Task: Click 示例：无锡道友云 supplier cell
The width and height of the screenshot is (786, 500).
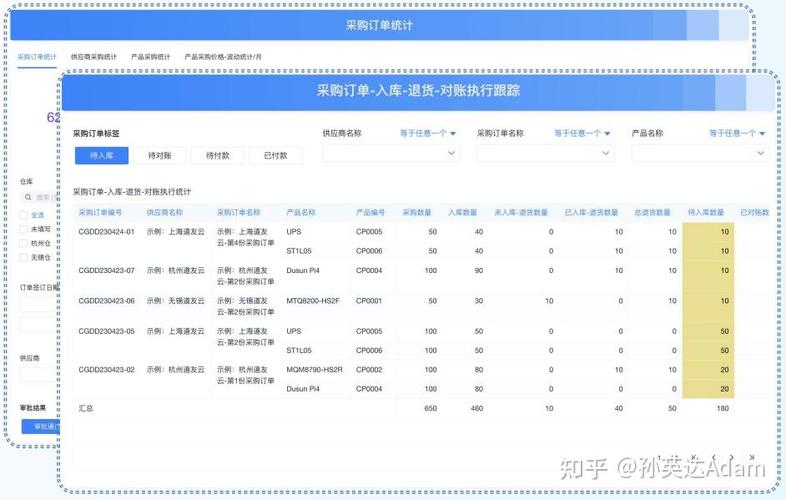Action: point(175,301)
